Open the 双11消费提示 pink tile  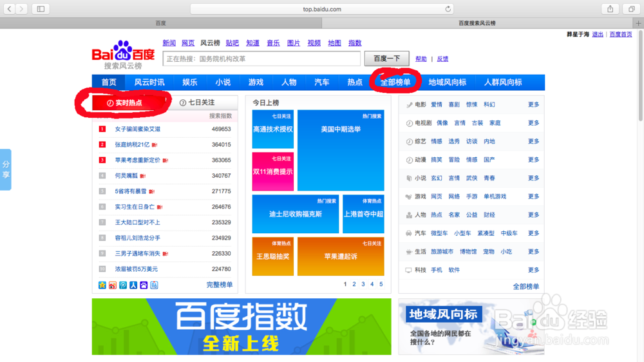[272, 171]
